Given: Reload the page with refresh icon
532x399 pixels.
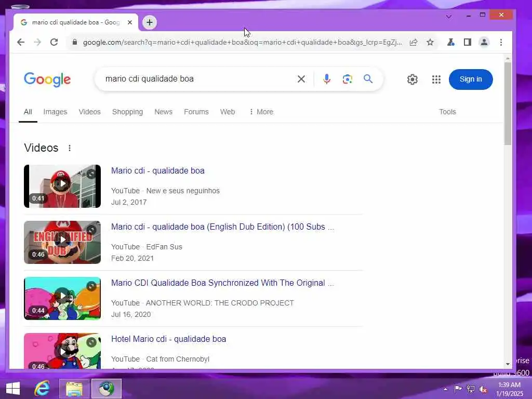Looking at the screenshot, I should pos(54,43).
